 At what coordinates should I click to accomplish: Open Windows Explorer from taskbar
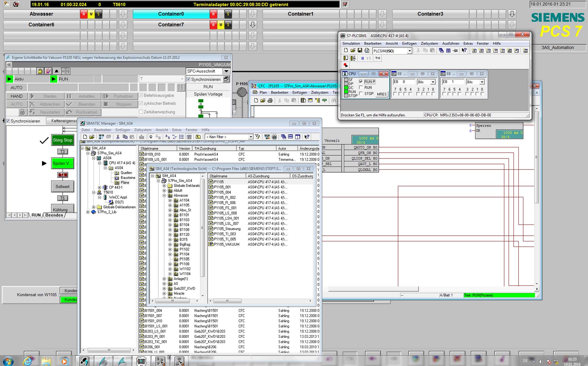tap(46, 361)
